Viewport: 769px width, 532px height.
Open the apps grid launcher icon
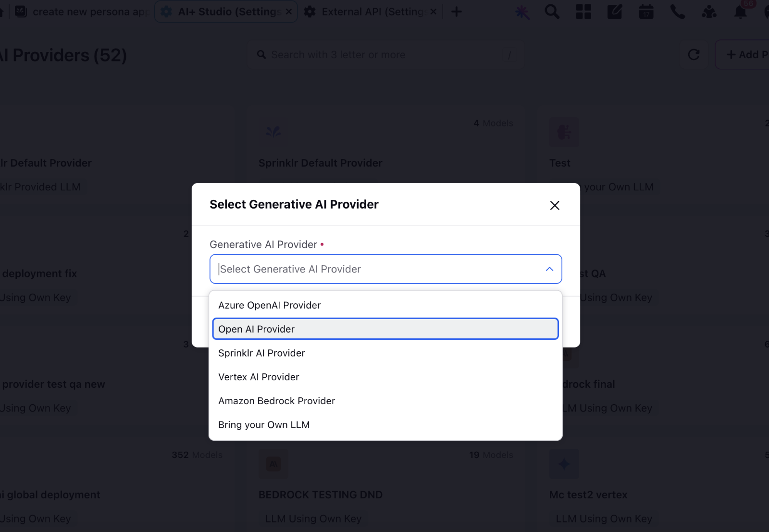pos(583,12)
